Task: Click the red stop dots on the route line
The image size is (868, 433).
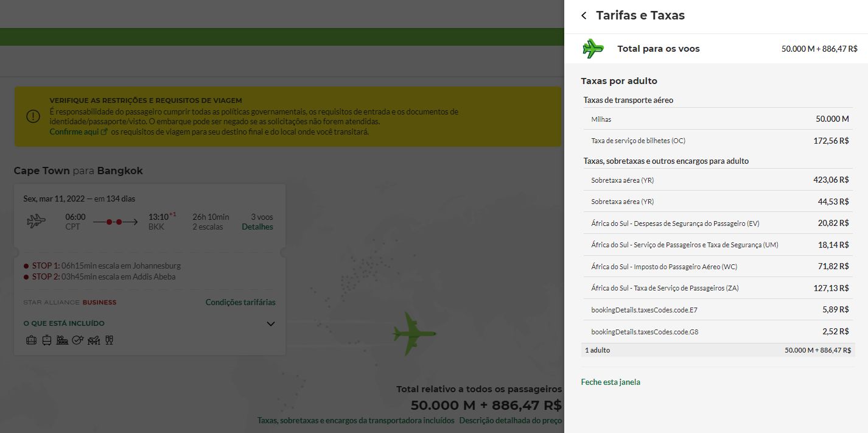Action: click(x=114, y=222)
